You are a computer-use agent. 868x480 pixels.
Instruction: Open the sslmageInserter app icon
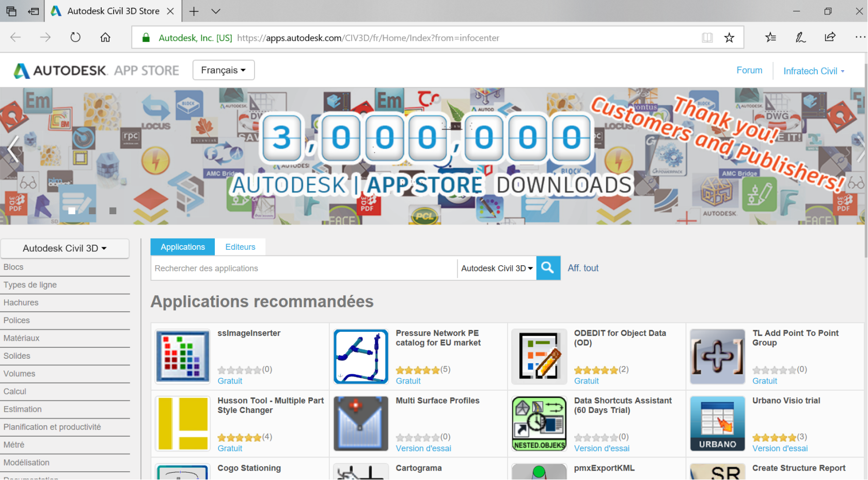pyautogui.click(x=183, y=357)
